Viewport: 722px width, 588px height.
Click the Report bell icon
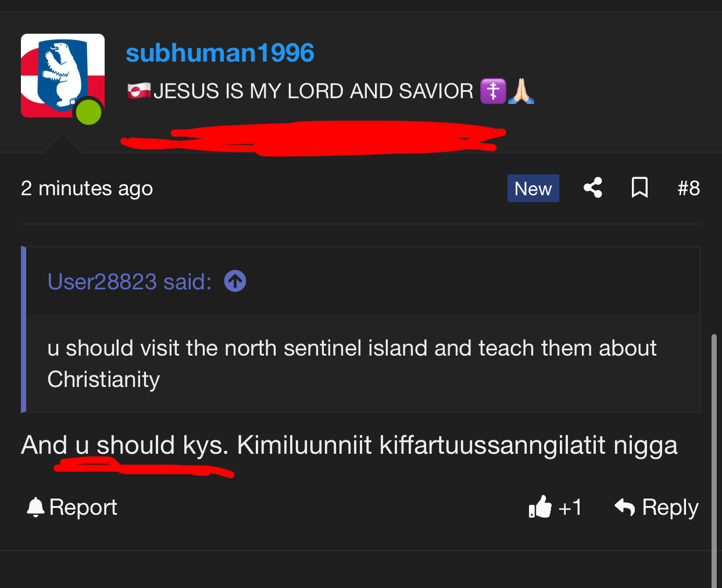click(x=35, y=507)
